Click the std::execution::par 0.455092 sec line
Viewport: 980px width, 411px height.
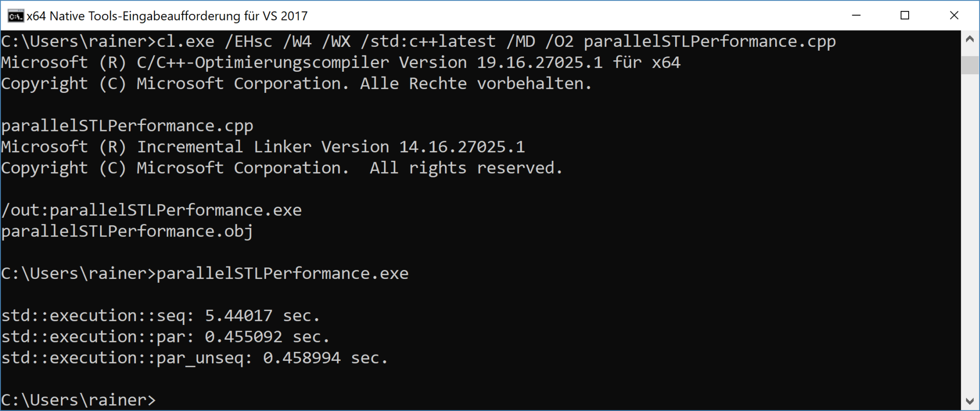coord(166,337)
